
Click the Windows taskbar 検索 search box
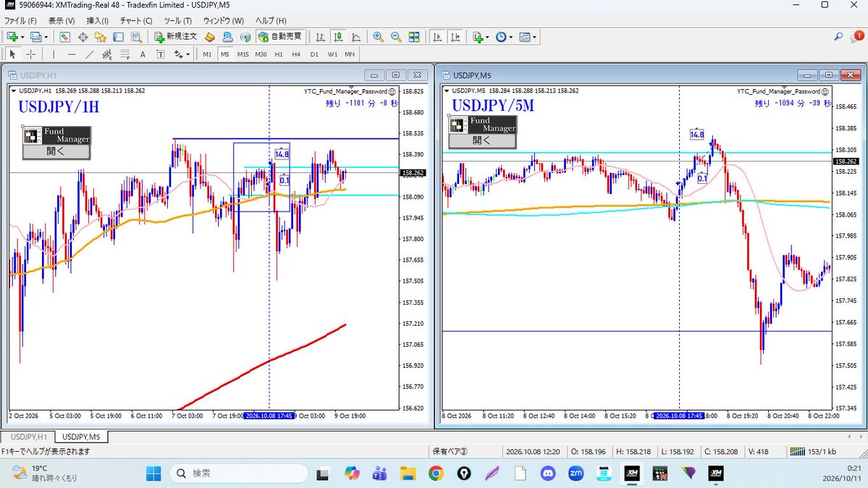(239, 473)
